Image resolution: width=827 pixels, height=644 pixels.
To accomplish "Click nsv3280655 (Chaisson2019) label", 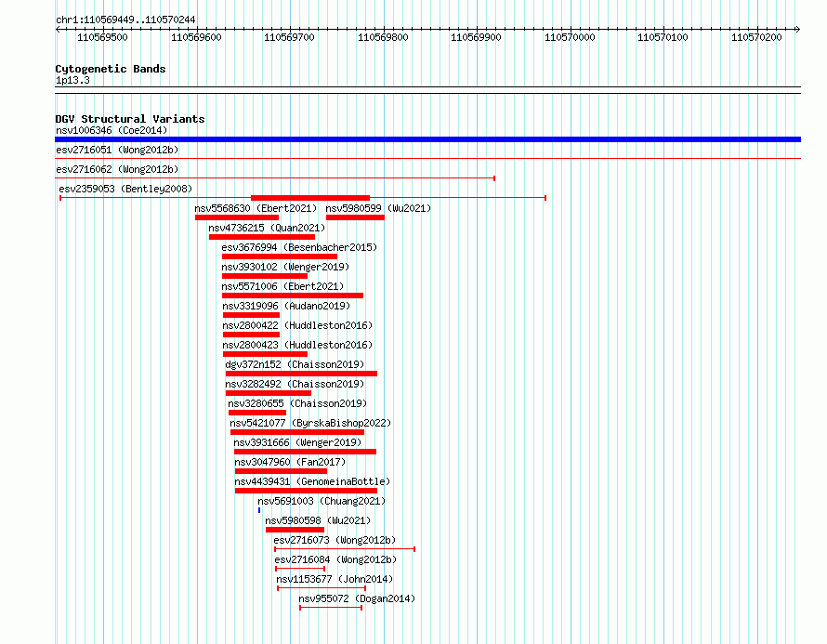I will tap(297, 403).
